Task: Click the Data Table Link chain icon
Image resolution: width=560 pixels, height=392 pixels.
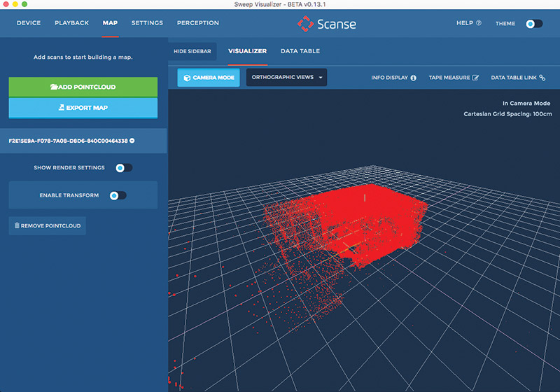Action: (x=542, y=78)
